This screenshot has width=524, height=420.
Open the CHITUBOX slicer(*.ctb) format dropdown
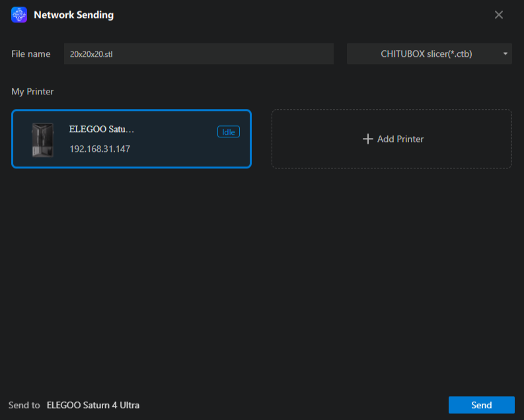(x=429, y=53)
